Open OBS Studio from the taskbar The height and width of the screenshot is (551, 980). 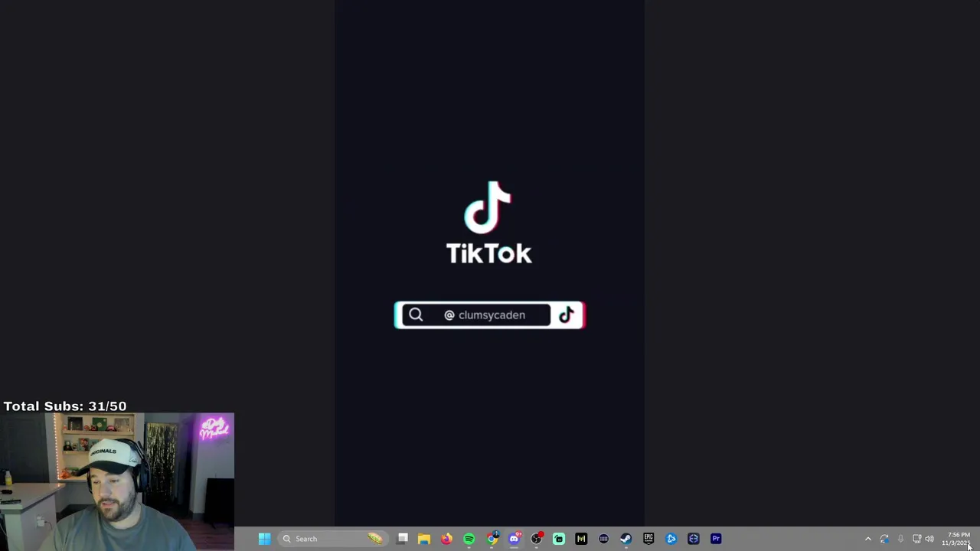pos(537,539)
